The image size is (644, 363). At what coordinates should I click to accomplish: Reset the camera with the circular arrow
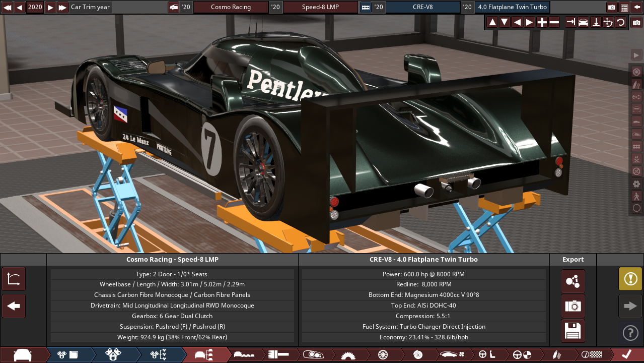pos(620,22)
